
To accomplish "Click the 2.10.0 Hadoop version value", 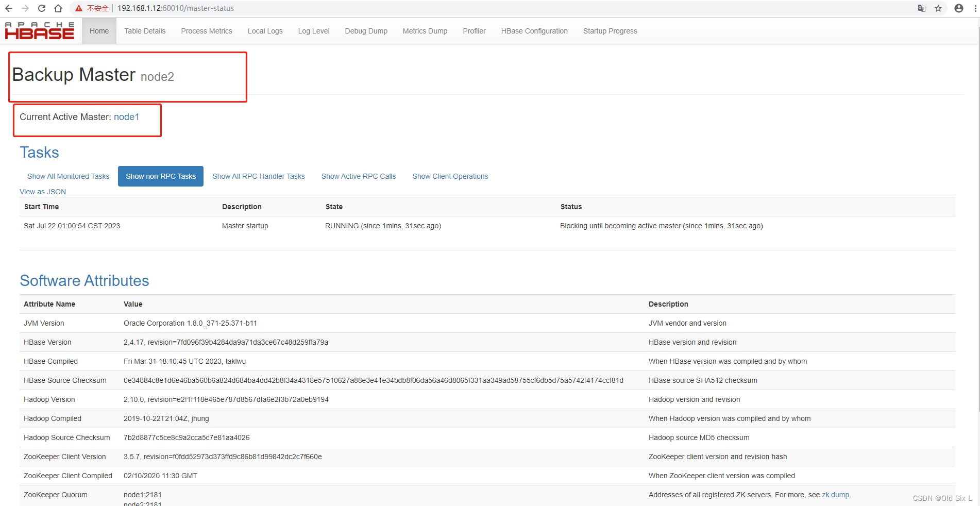I will coord(226,399).
